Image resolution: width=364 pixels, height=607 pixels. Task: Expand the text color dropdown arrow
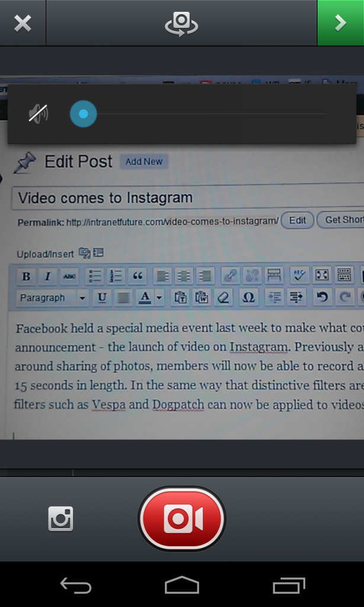click(x=159, y=298)
